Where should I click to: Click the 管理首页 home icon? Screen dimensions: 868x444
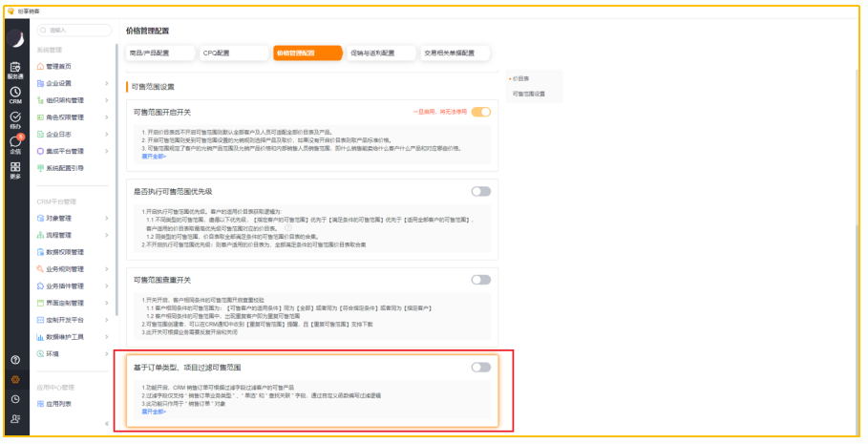(x=40, y=67)
